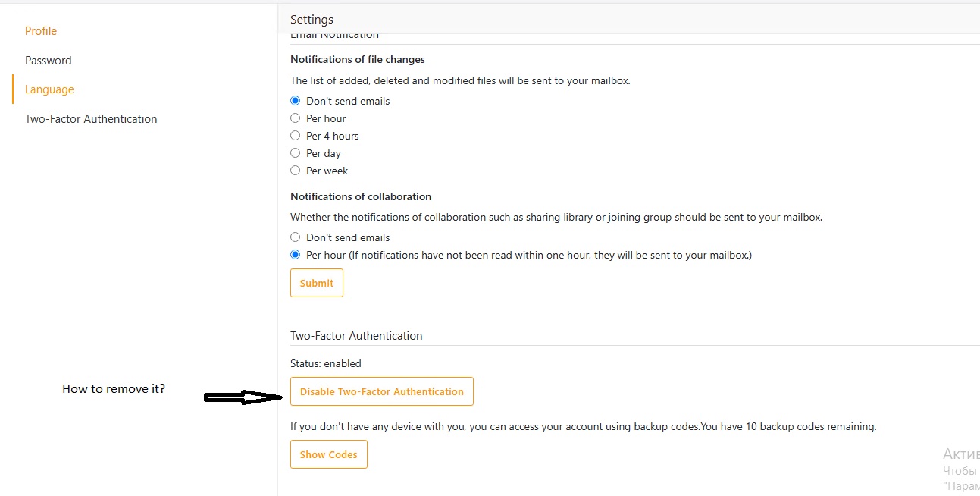The width and height of the screenshot is (980, 496).
Task: Choose "Per hour" for collaboration notifications
Action: (296, 255)
